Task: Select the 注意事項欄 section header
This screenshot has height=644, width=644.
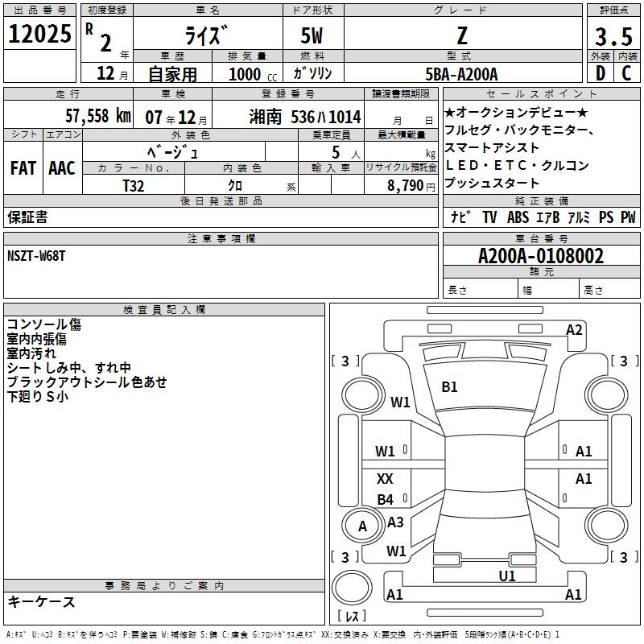Action: click(x=221, y=238)
